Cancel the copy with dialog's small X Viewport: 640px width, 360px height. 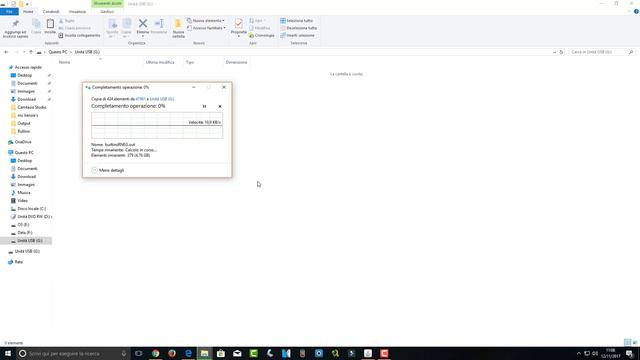[x=220, y=107]
